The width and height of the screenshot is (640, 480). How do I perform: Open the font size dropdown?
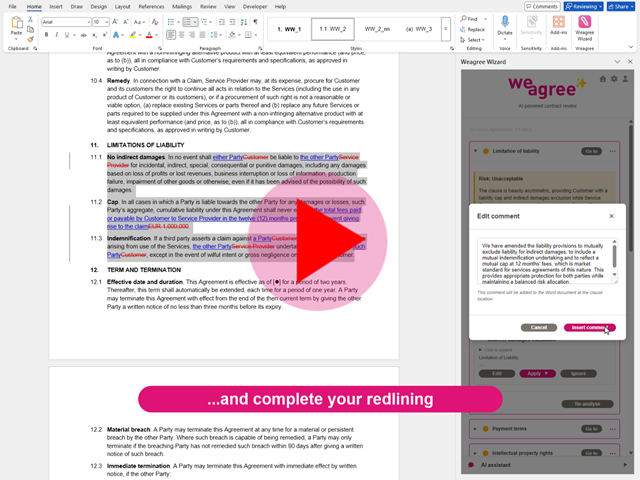coord(107,22)
